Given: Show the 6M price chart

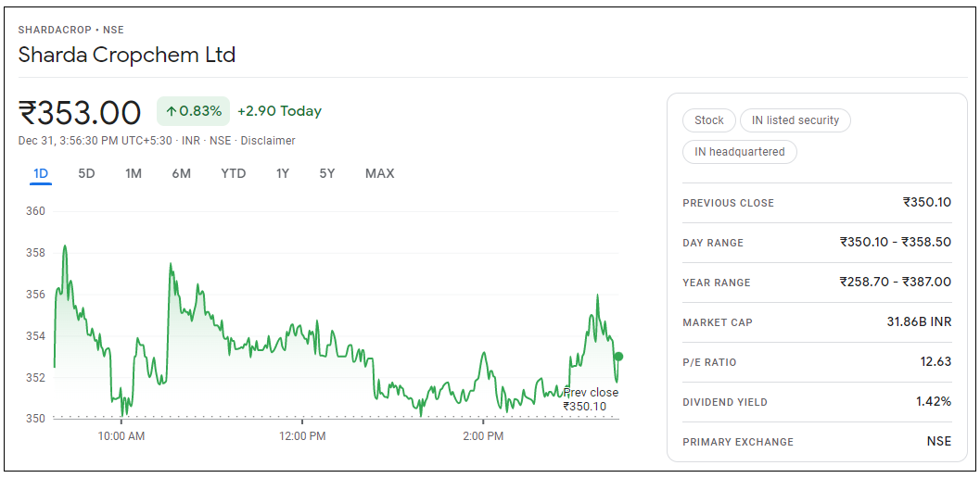Looking at the screenshot, I should tap(181, 174).
